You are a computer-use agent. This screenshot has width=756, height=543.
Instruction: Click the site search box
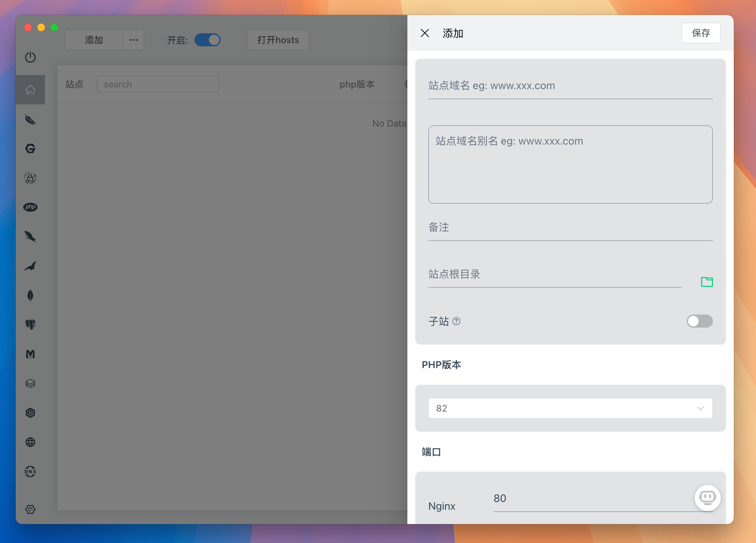pyautogui.click(x=158, y=84)
